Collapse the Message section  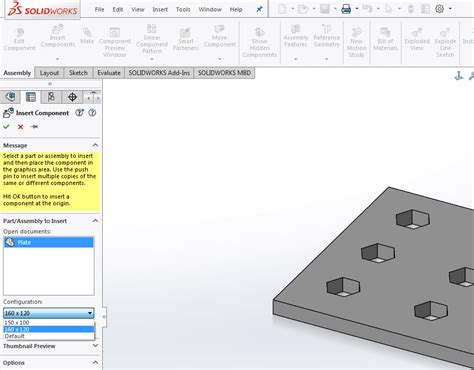point(95,145)
